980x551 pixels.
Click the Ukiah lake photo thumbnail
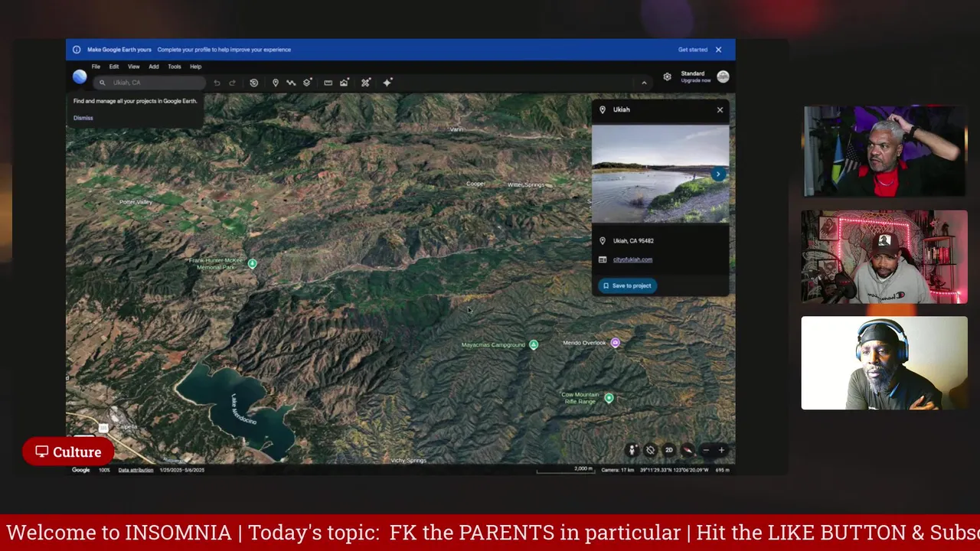click(x=660, y=174)
